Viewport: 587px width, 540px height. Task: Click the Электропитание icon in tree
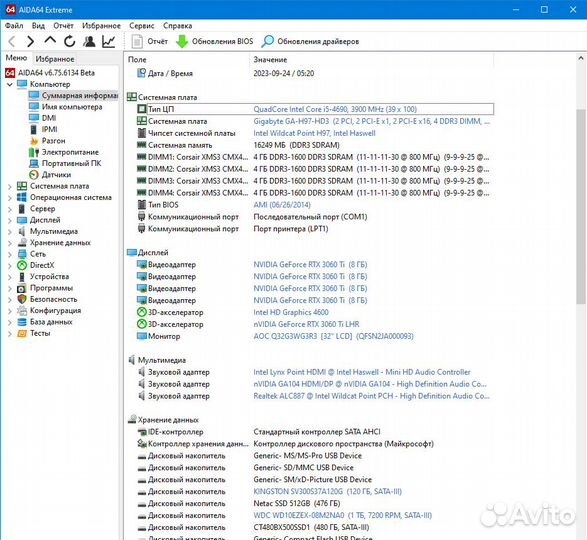[34, 152]
